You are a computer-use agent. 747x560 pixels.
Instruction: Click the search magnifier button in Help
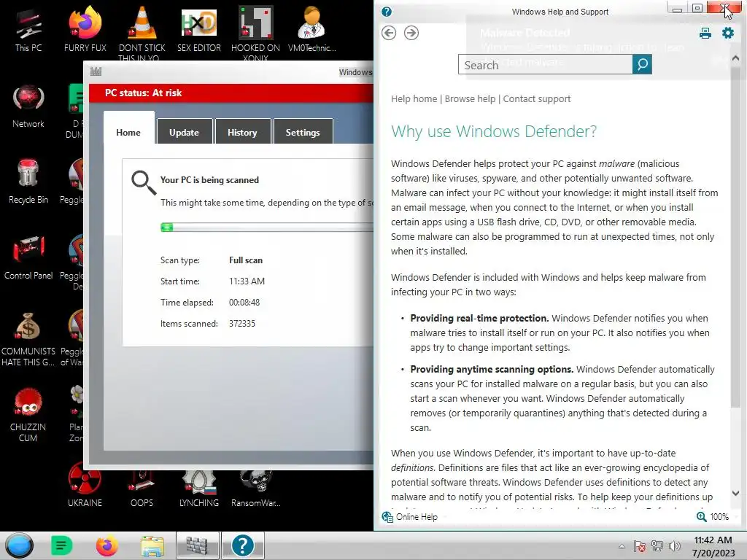642,64
